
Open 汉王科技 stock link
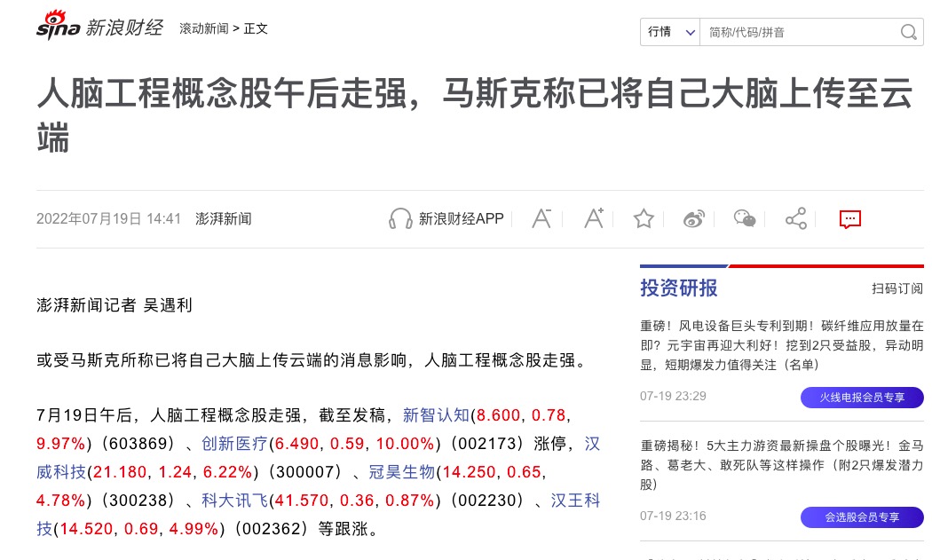[x=575, y=501]
